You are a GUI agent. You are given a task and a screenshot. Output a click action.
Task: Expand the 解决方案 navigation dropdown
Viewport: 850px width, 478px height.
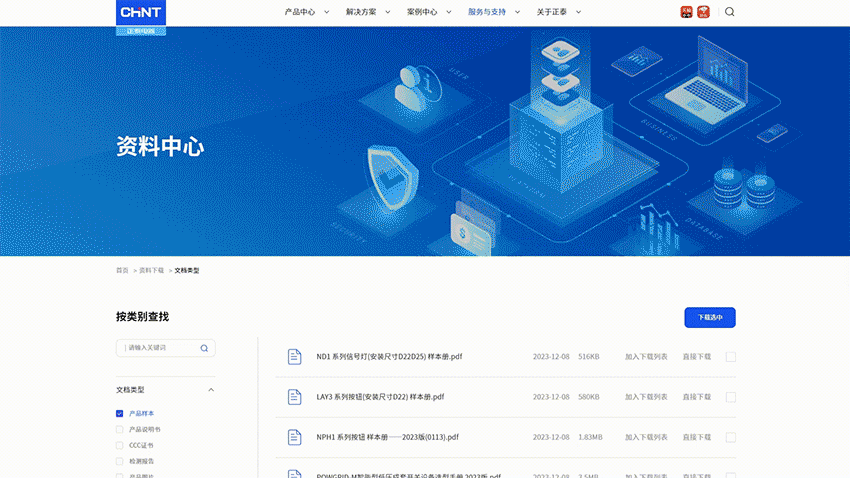[366, 12]
